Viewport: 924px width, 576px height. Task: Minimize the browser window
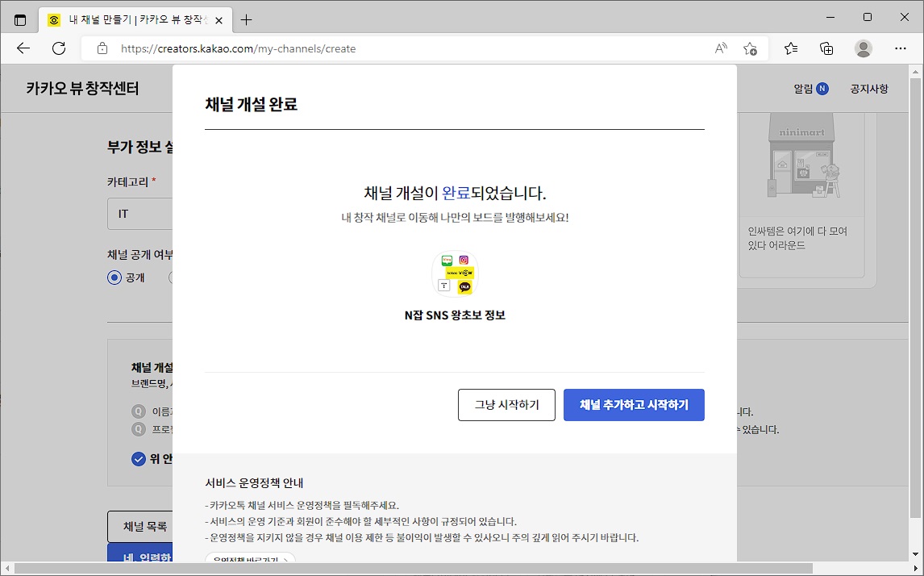coord(831,18)
